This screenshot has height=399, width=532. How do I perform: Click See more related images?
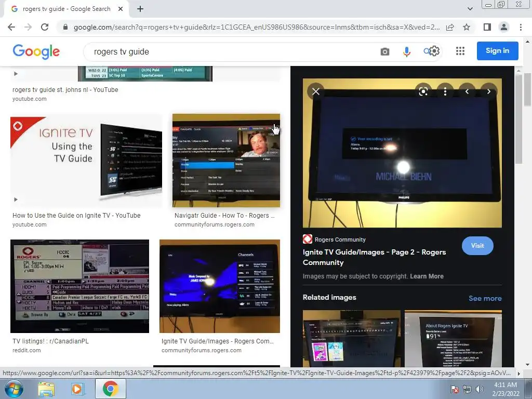coord(485,298)
